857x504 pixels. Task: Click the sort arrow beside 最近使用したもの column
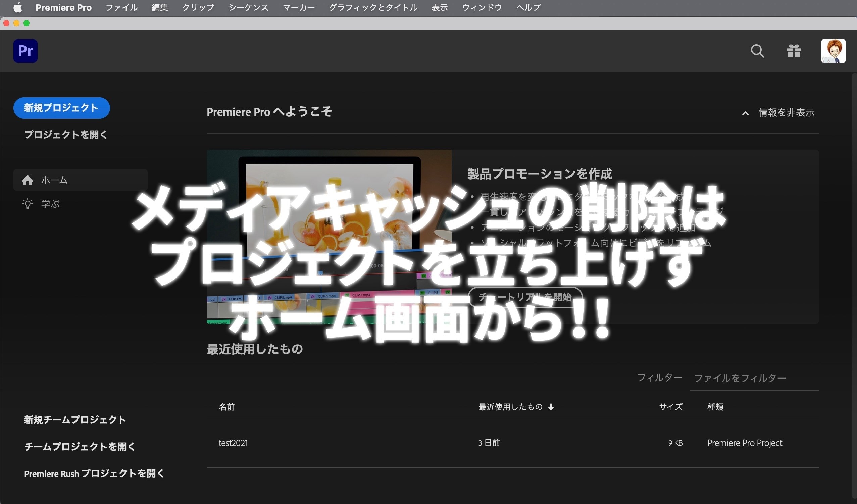(x=551, y=407)
